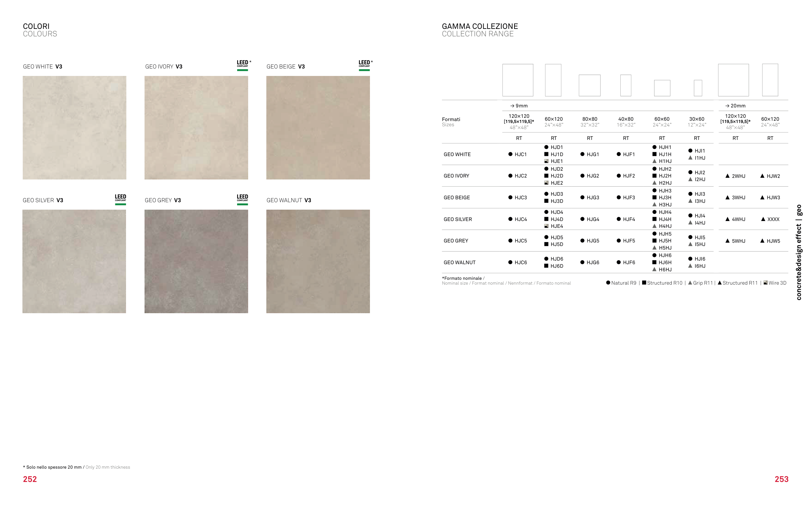The image size is (812, 505).
Task: Click the 9mm thickness column header
Action: [x=519, y=106]
